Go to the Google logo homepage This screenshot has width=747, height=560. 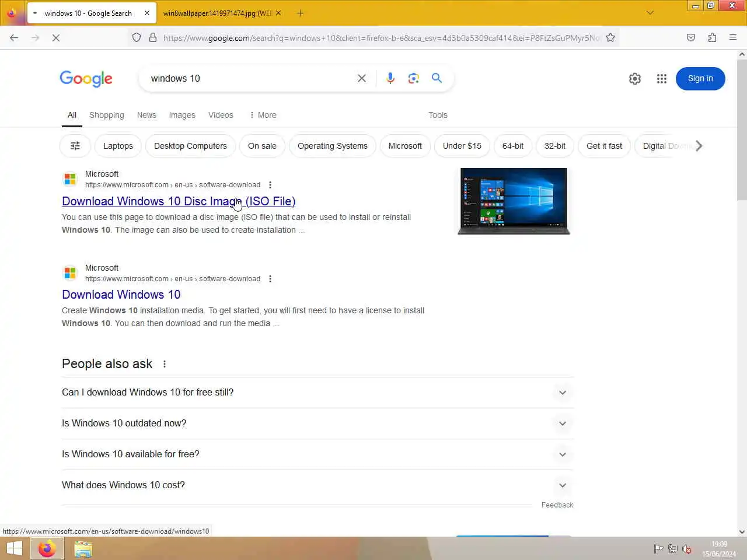[86, 79]
